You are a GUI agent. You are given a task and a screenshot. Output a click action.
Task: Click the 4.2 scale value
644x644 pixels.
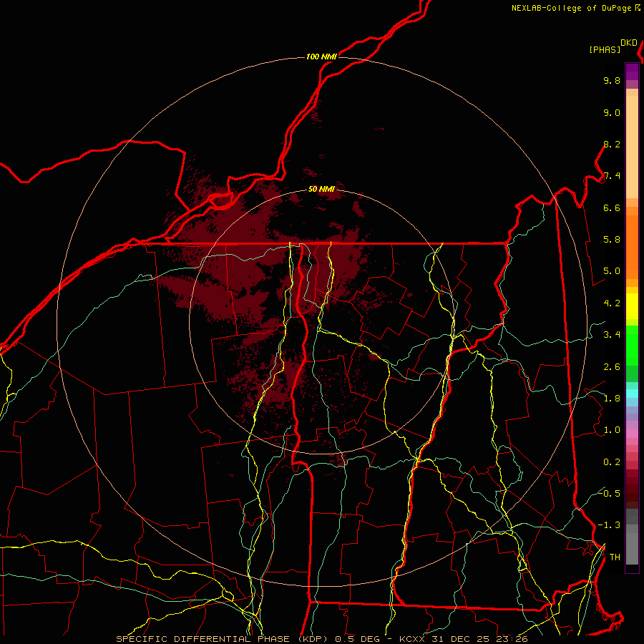(x=612, y=303)
